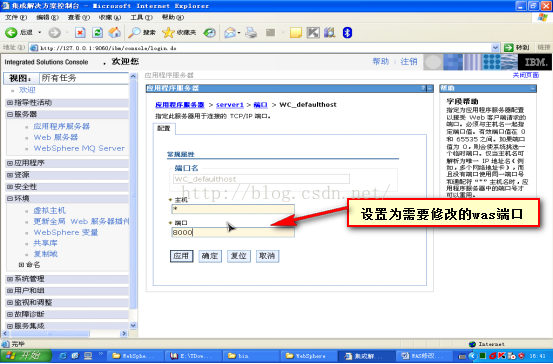
Task: Open the Favorites star button
Action: coord(179,33)
